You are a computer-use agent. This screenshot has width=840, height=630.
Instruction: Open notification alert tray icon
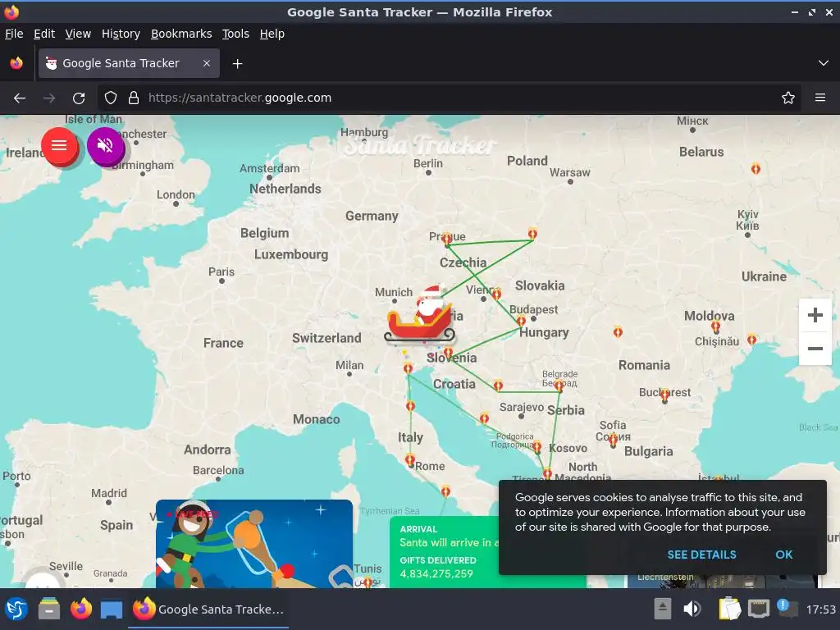click(x=787, y=609)
